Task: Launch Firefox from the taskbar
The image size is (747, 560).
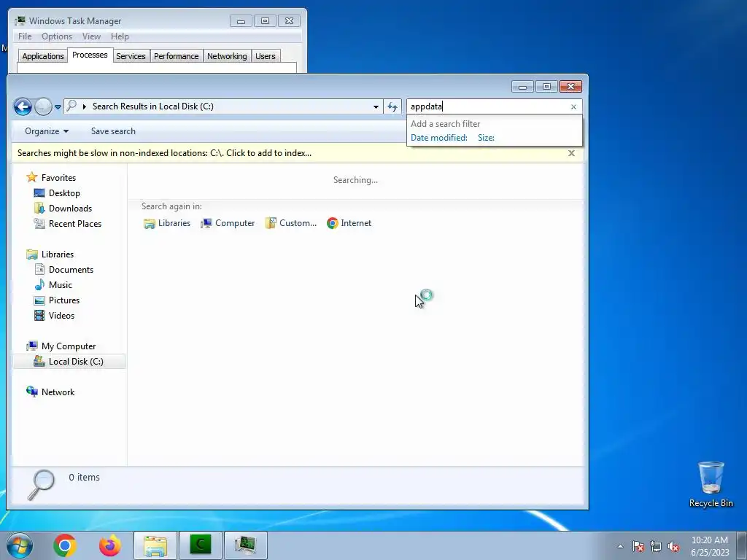Action: click(x=109, y=545)
